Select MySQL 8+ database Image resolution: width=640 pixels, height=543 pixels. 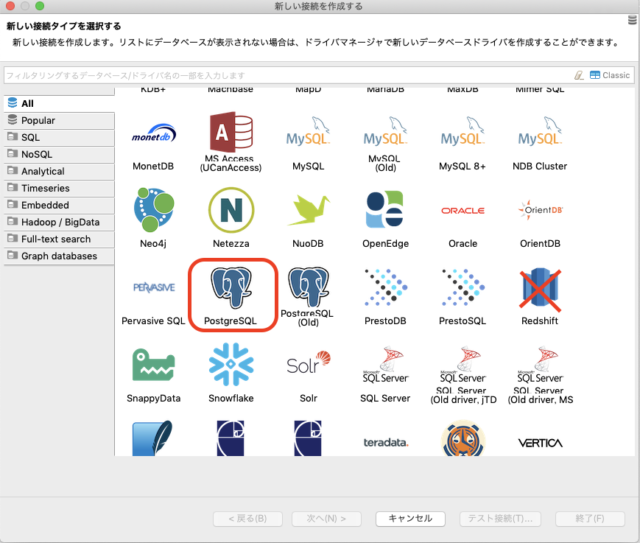(462, 132)
